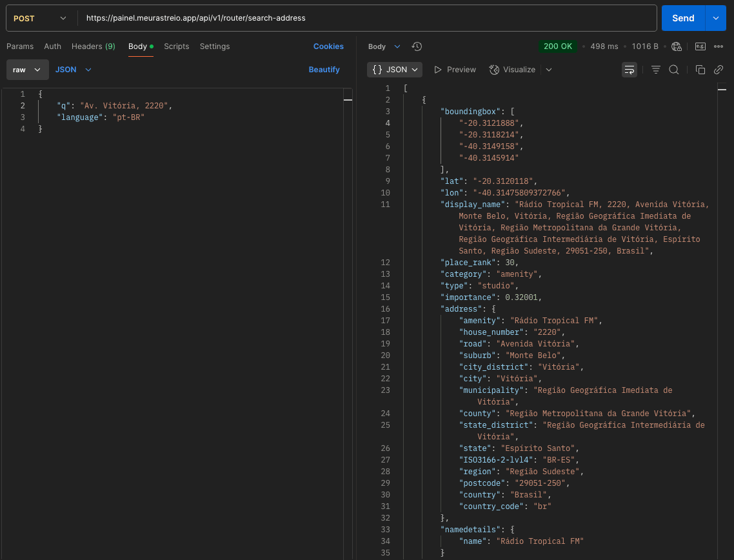The image size is (734, 560).
Task: Copy the response body to clipboard
Action: tap(700, 70)
